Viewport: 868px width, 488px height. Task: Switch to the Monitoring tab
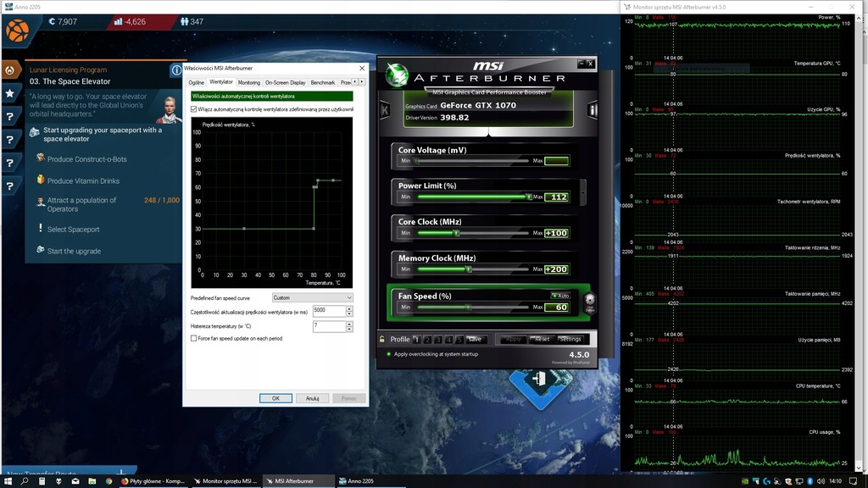(248, 82)
